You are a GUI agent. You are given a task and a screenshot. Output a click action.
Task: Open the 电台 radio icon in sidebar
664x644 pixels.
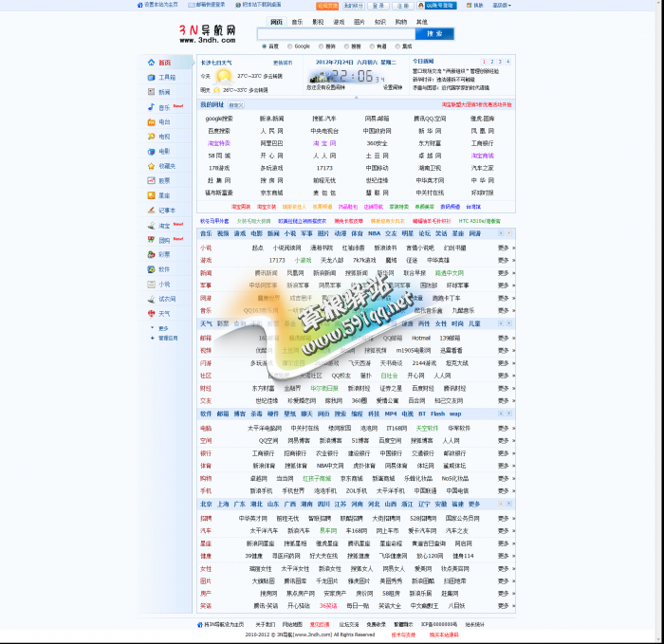pyautogui.click(x=151, y=122)
